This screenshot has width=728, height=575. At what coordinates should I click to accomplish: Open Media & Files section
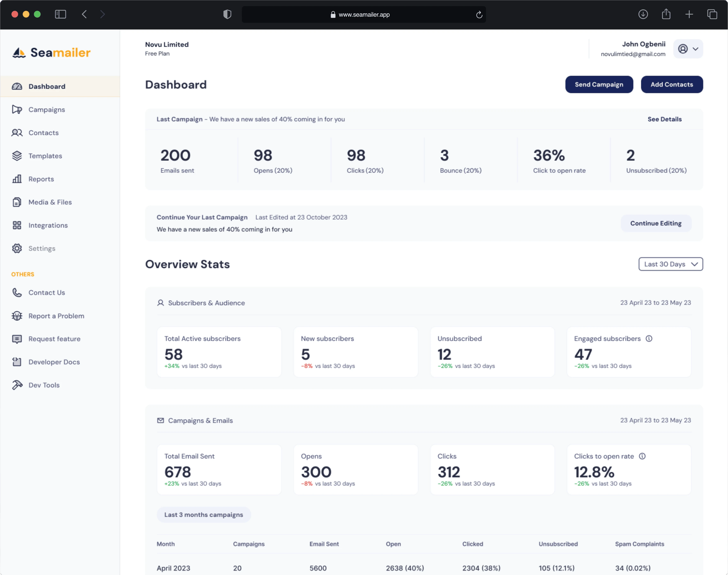click(50, 202)
